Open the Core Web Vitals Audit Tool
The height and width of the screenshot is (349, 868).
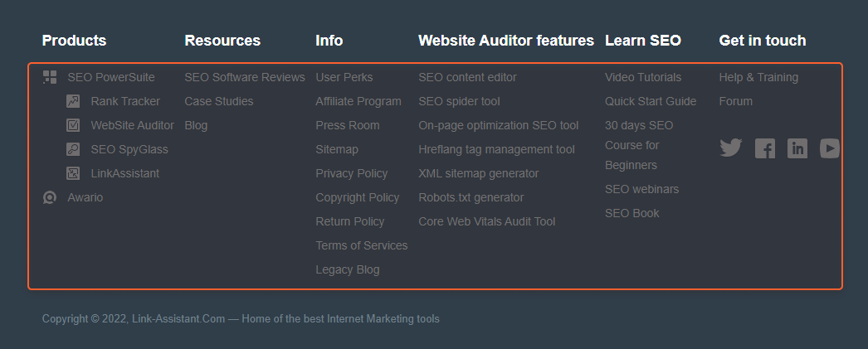pyautogui.click(x=486, y=222)
